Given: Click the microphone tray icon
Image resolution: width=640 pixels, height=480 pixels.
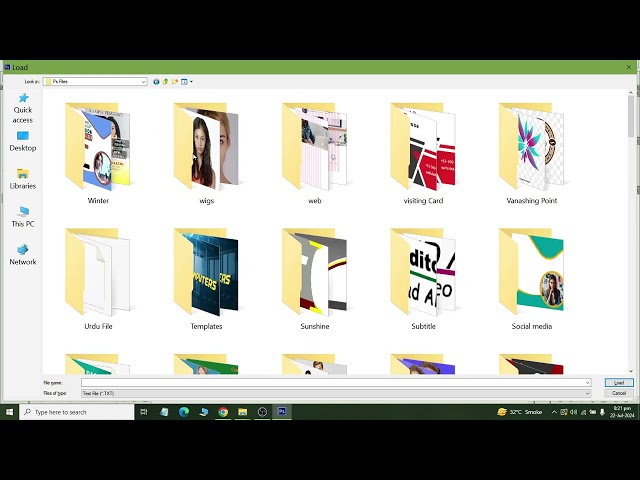Looking at the screenshot, I should [x=602, y=412].
